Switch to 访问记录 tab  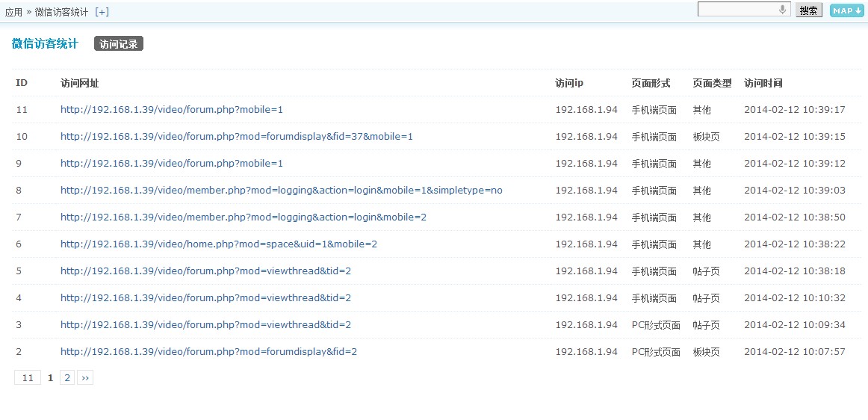[x=119, y=44]
